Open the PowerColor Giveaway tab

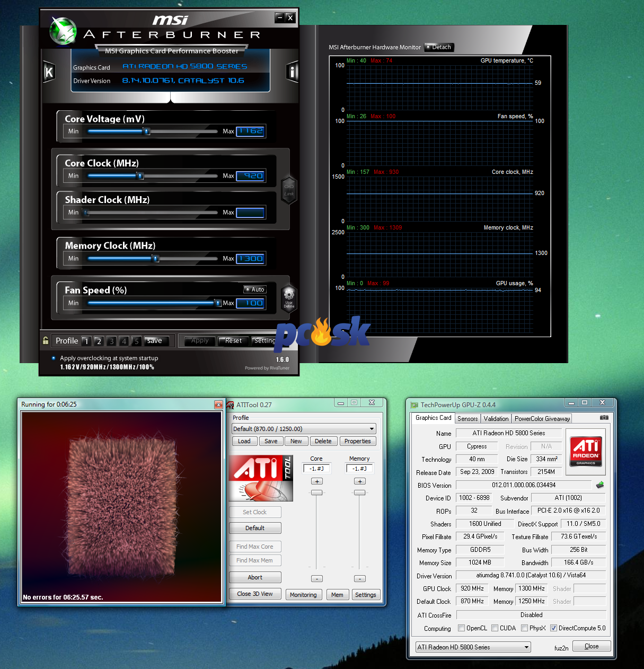tap(542, 419)
